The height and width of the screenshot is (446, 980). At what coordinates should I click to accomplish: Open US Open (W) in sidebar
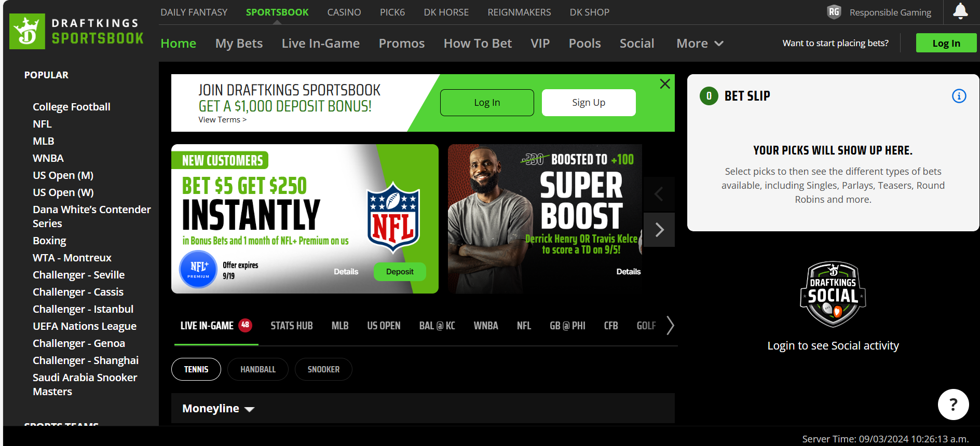[63, 192]
